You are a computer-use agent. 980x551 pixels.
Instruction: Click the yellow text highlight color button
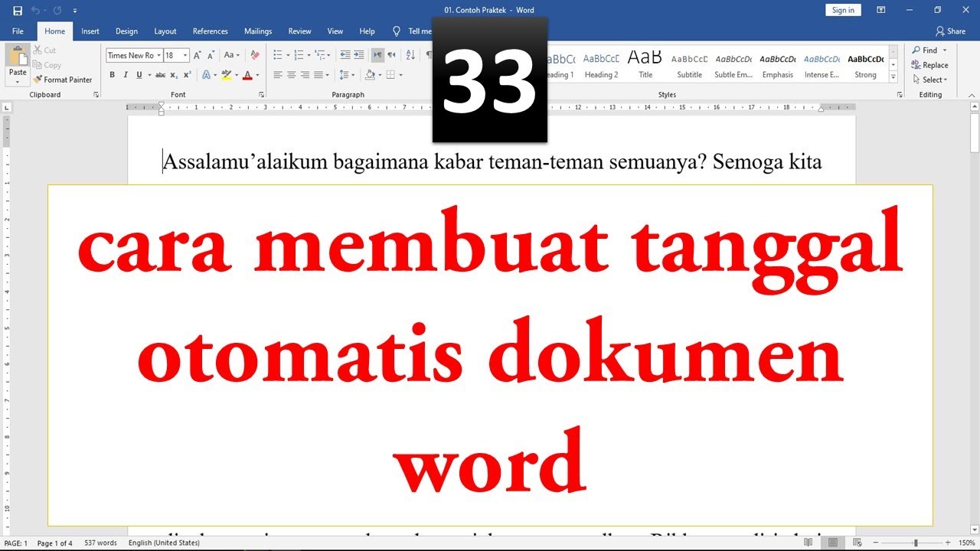(x=226, y=75)
